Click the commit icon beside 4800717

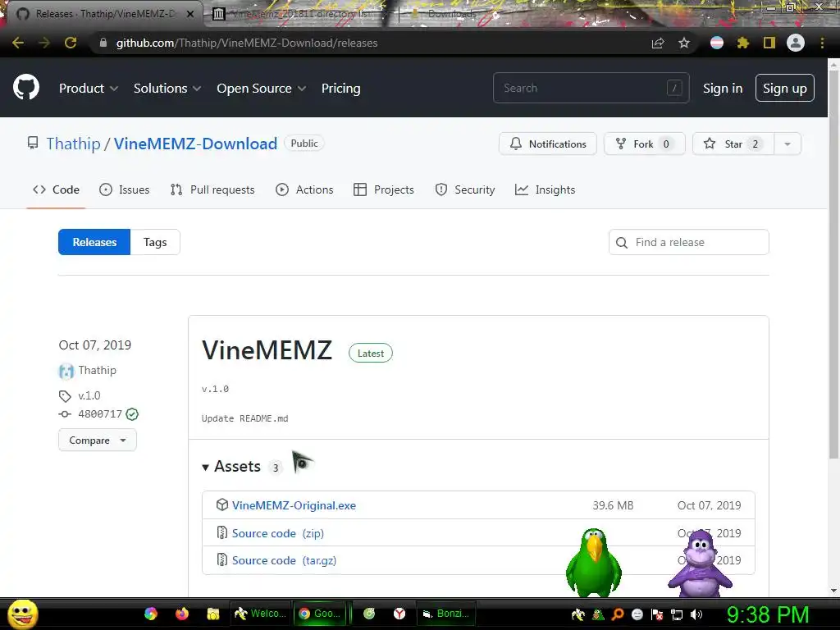click(x=65, y=414)
